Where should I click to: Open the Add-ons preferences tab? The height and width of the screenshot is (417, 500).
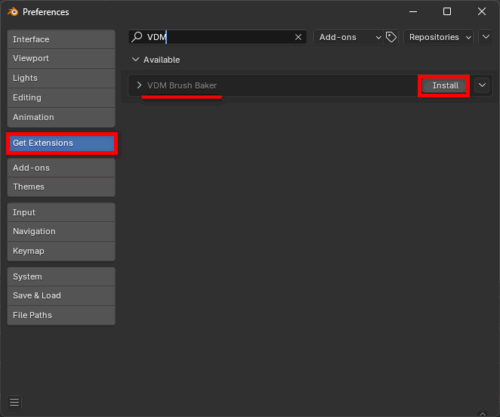click(61, 168)
